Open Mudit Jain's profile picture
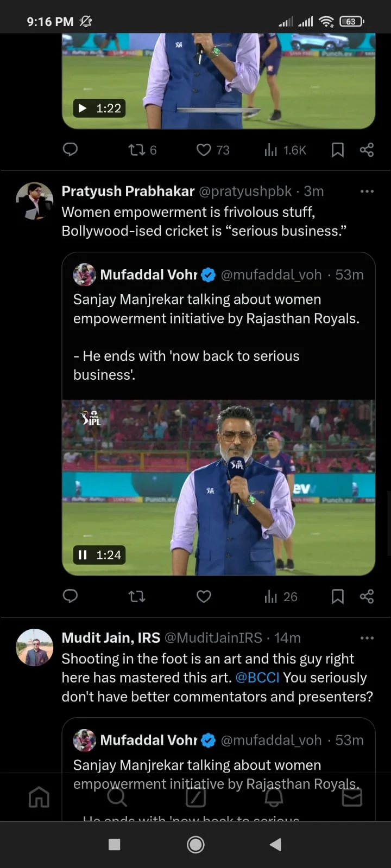The height and width of the screenshot is (868, 391). (x=35, y=647)
